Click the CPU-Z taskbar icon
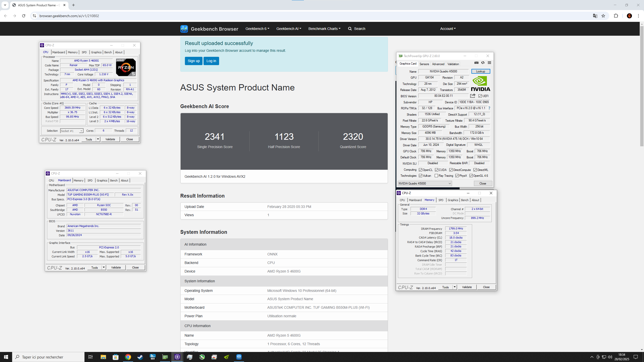 click(177, 357)
